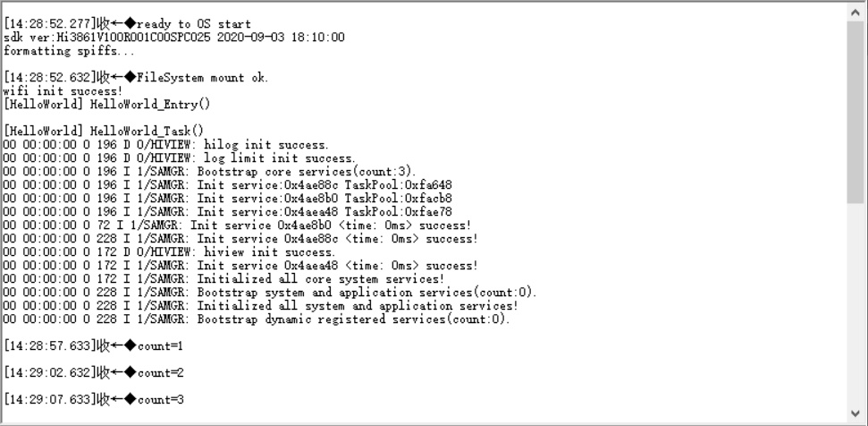Click the 'wifi init success!' text
The image size is (868, 426).
point(63,91)
